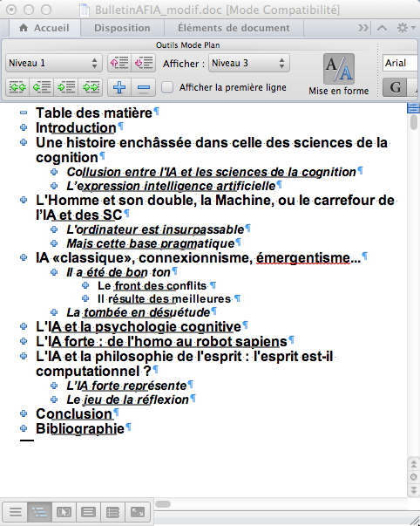The height and width of the screenshot is (526, 420).
Task: Switch to Notebook Layout view
Action: 112,512
